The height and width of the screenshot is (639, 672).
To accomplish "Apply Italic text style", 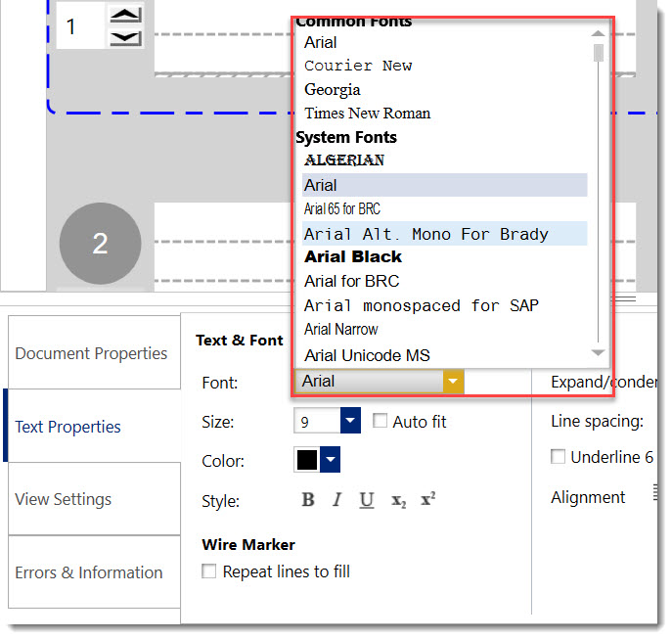I will tap(336, 500).
